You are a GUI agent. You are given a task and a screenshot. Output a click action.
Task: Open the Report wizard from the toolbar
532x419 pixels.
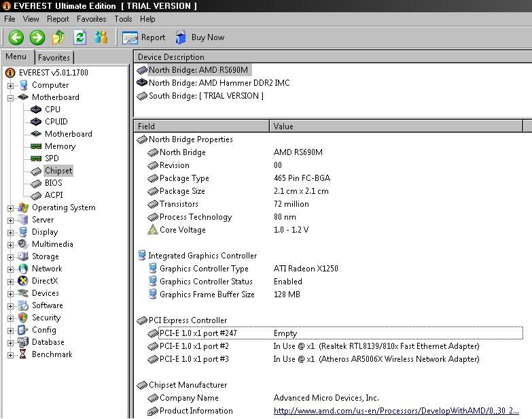point(144,37)
